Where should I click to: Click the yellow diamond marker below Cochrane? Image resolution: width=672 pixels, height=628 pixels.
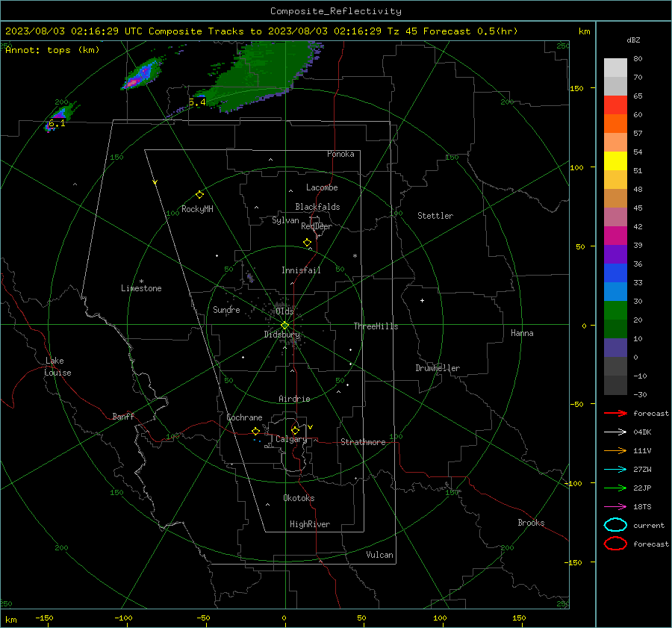(x=255, y=431)
